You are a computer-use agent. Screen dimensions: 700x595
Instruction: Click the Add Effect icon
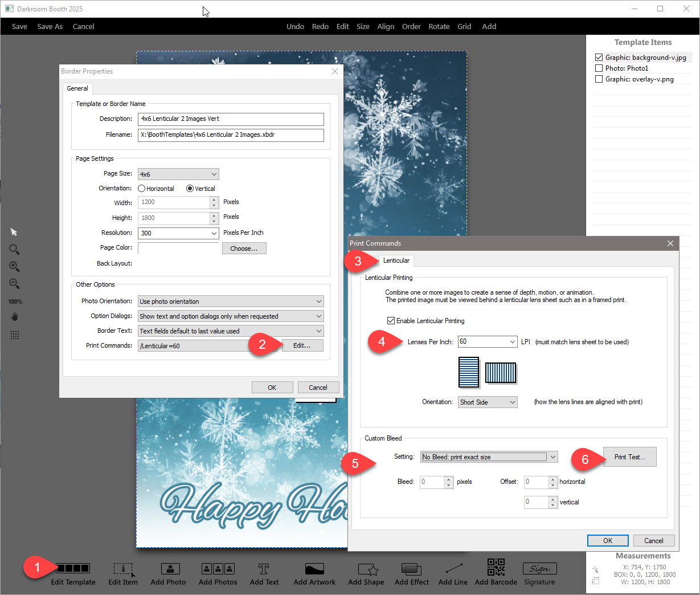coord(411,569)
